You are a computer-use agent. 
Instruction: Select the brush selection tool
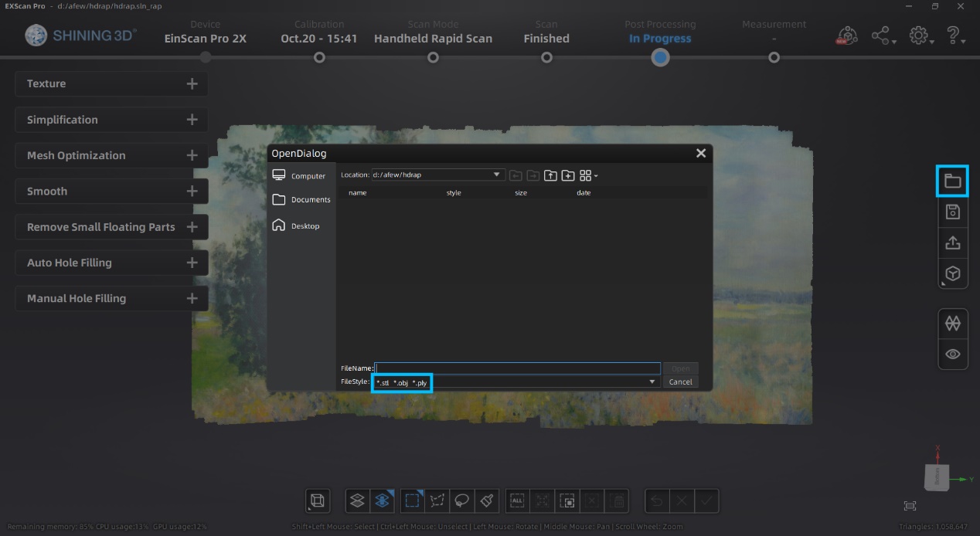487,500
